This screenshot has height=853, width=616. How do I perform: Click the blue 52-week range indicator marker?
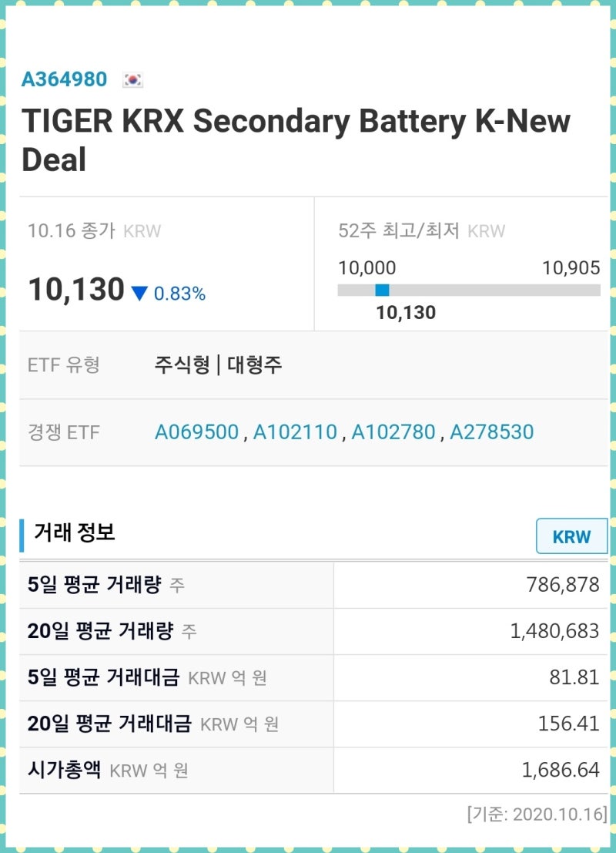(383, 290)
